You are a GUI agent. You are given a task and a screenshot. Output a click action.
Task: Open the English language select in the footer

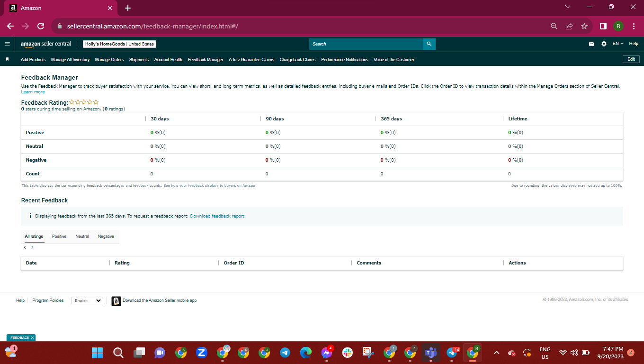(87, 300)
